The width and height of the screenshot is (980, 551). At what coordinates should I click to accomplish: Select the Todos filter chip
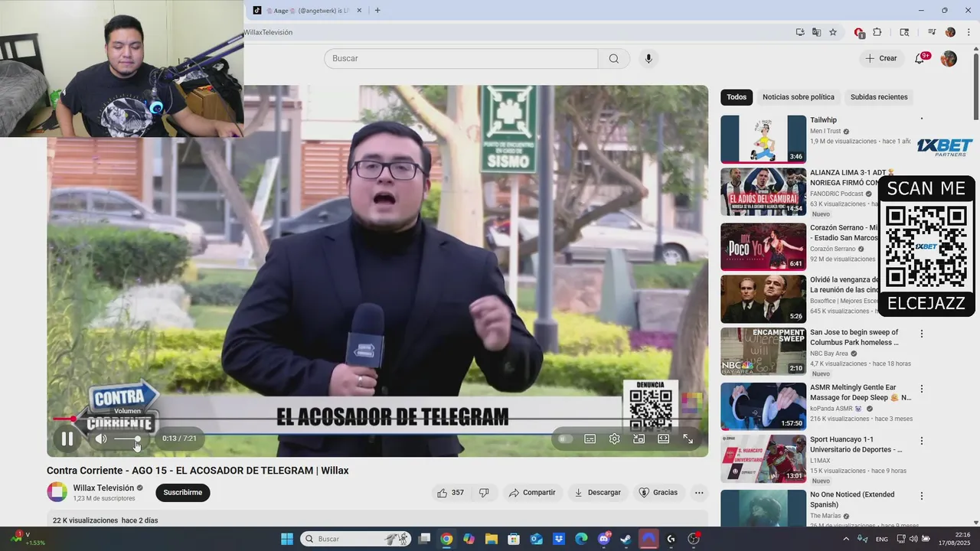[737, 97]
